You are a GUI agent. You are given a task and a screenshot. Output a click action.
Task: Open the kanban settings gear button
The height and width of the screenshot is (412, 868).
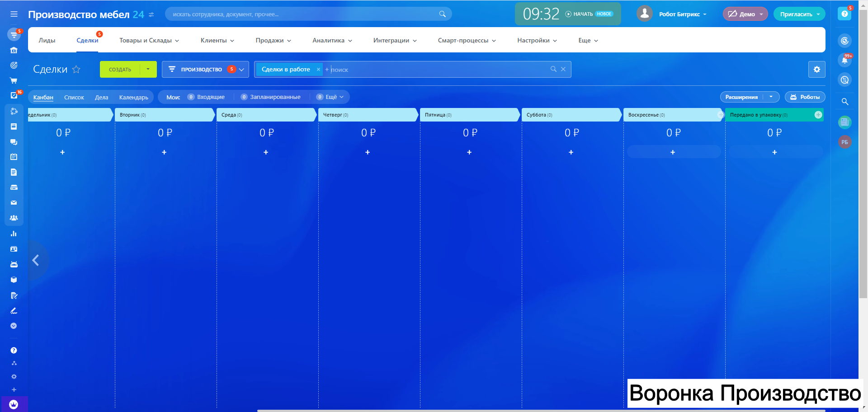tap(817, 69)
